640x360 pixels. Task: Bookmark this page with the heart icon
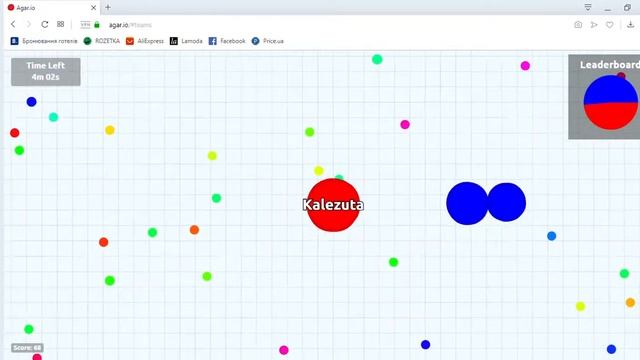tap(609, 24)
